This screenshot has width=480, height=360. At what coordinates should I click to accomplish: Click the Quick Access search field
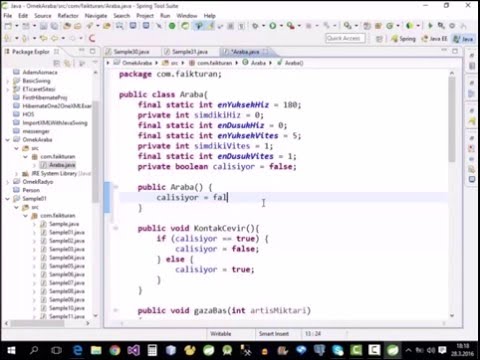tap(345, 38)
